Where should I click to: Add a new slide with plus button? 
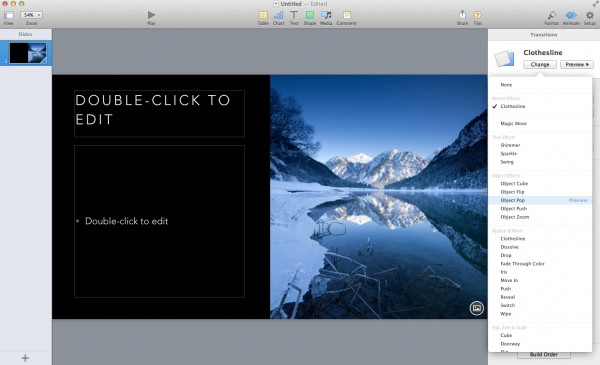click(25, 358)
